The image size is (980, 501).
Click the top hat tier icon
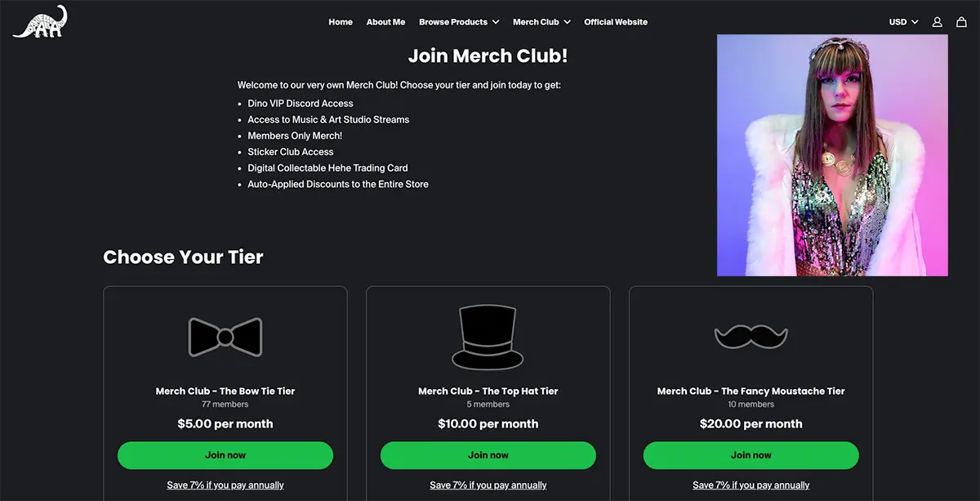point(488,337)
